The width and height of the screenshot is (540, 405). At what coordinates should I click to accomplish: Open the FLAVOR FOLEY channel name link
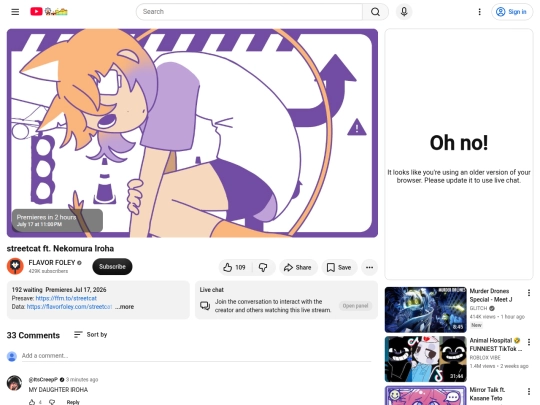52,262
